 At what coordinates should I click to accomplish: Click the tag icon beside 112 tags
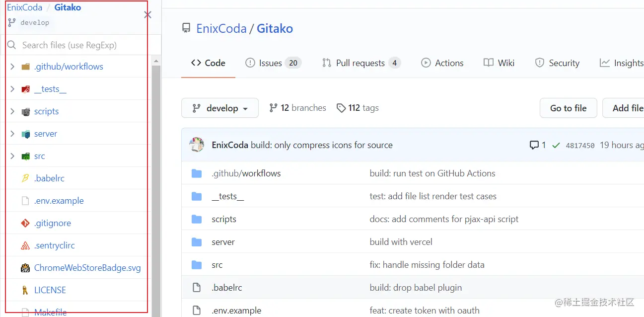click(341, 108)
